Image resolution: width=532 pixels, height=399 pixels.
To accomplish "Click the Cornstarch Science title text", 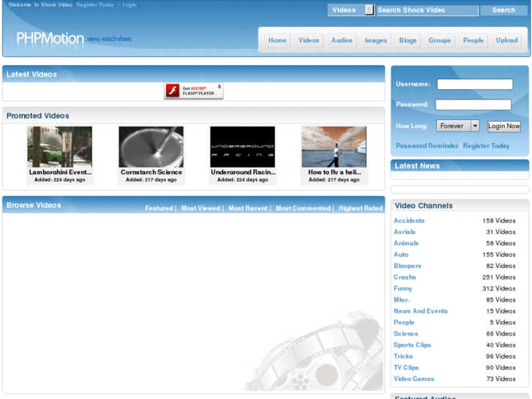I will point(151,172).
